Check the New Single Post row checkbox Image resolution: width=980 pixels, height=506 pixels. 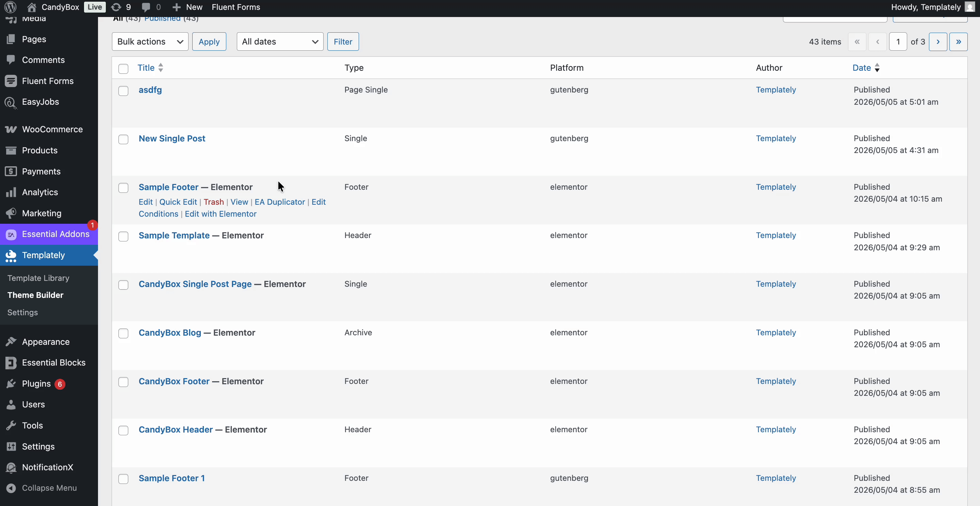point(123,139)
